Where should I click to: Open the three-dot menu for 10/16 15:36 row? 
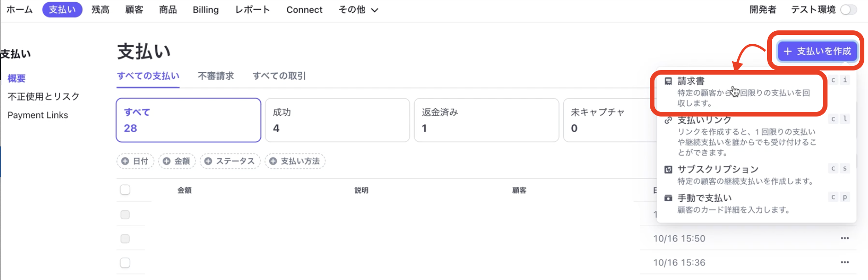coord(845,262)
